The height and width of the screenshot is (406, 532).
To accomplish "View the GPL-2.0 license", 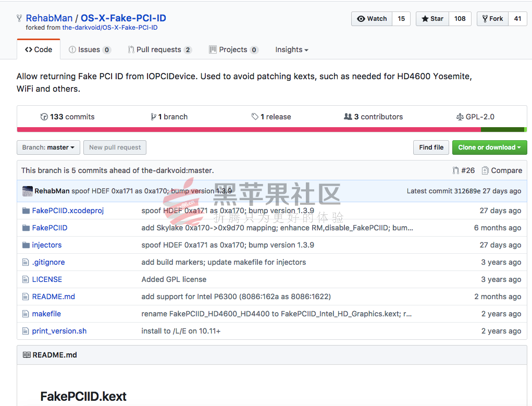I will click(x=475, y=117).
